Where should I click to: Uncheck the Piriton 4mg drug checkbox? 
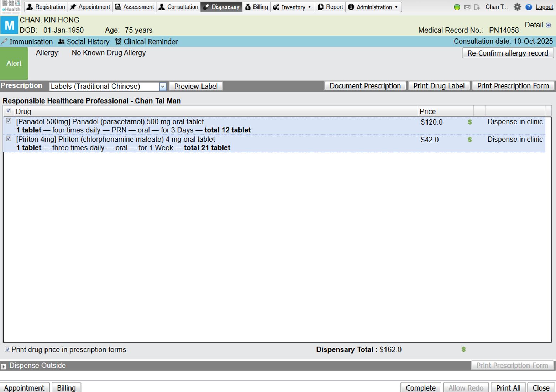pos(9,139)
